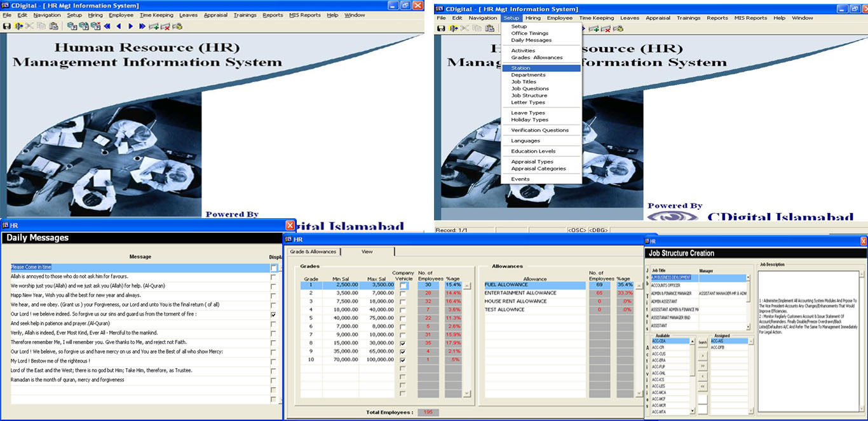Viewport: 868px width, 421px height.
Task: Choose Job Structure in the Setup menu
Action: click(529, 95)
